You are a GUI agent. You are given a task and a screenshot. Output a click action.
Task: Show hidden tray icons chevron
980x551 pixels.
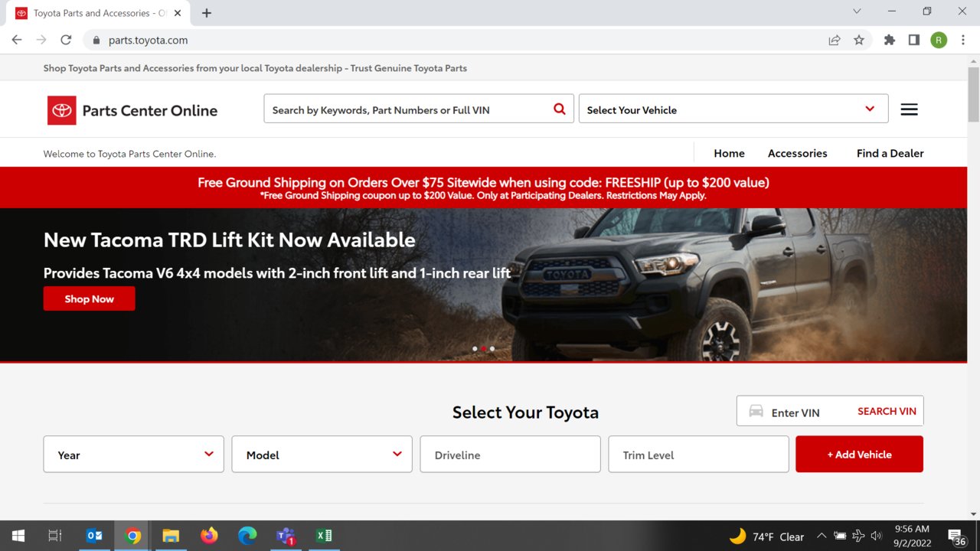822,536
